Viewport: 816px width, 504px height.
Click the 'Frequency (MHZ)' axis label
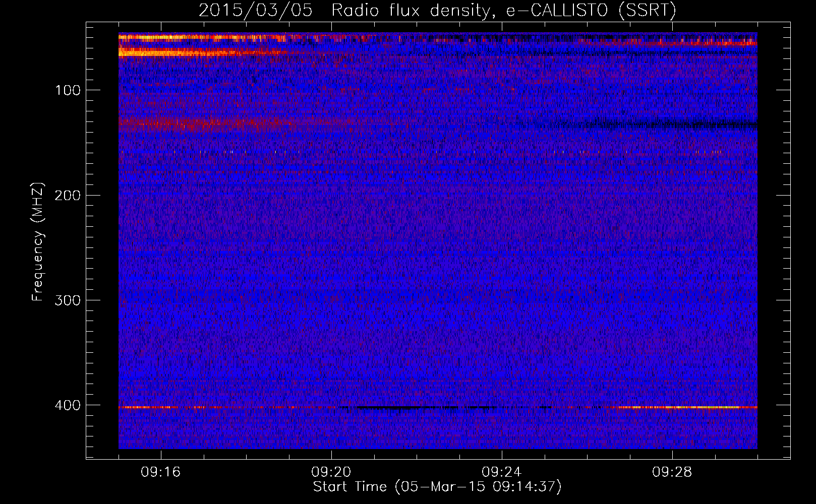(x=37, y=242)
